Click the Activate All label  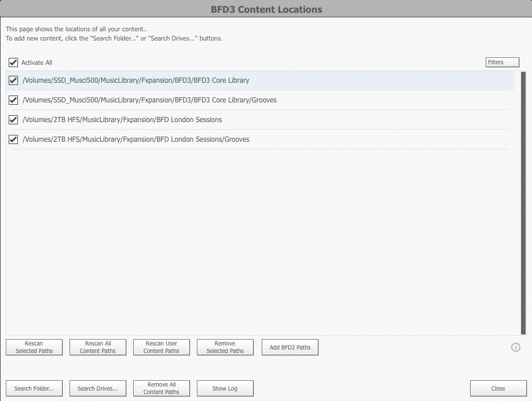[x=36, y=62]
